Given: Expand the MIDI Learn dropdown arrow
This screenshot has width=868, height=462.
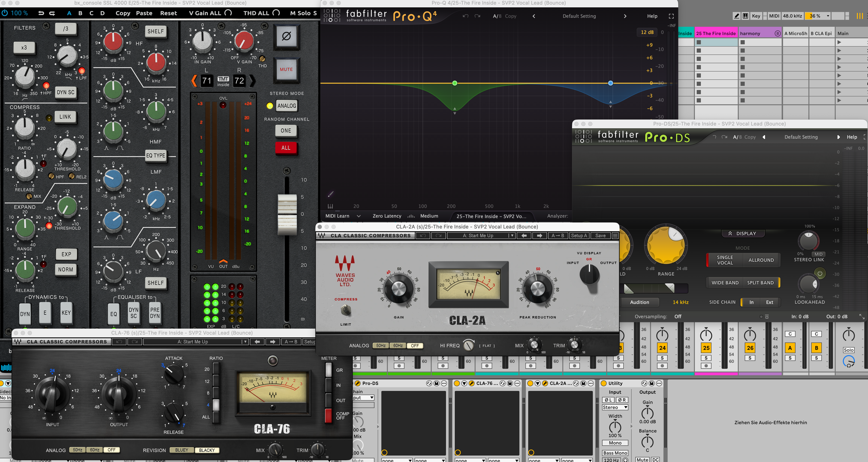Looking at the screenshot, I should pos(359,216).
